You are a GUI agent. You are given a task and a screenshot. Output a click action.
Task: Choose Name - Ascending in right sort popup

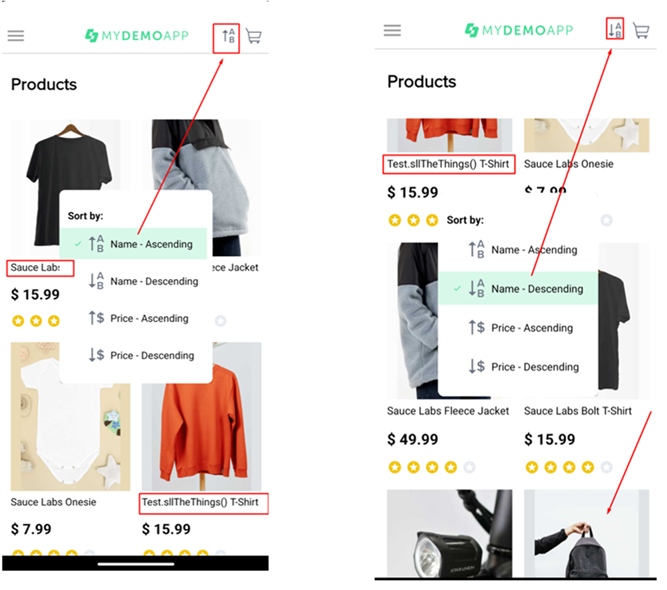pos(523,250)
